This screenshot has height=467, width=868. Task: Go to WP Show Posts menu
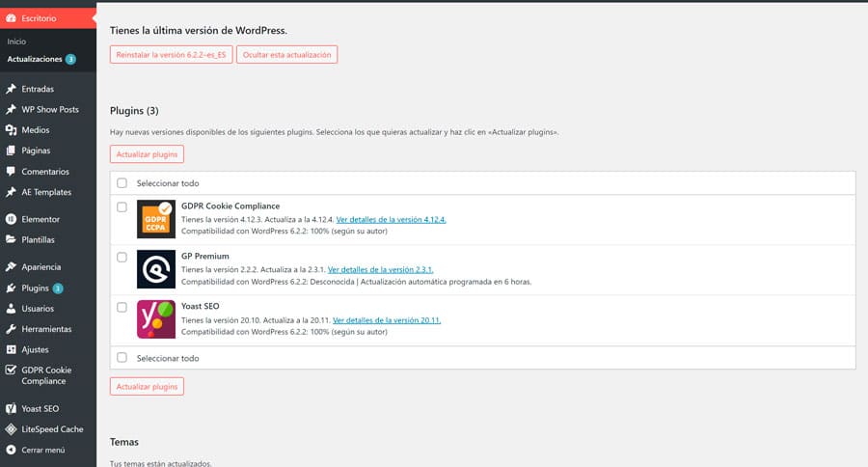pyautogui.click(x=48, y=109)
